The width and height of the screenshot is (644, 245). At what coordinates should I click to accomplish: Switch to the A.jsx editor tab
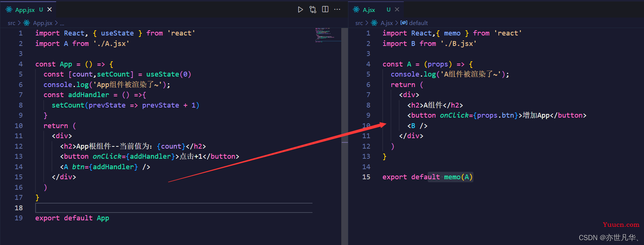[x=376, y=10]
